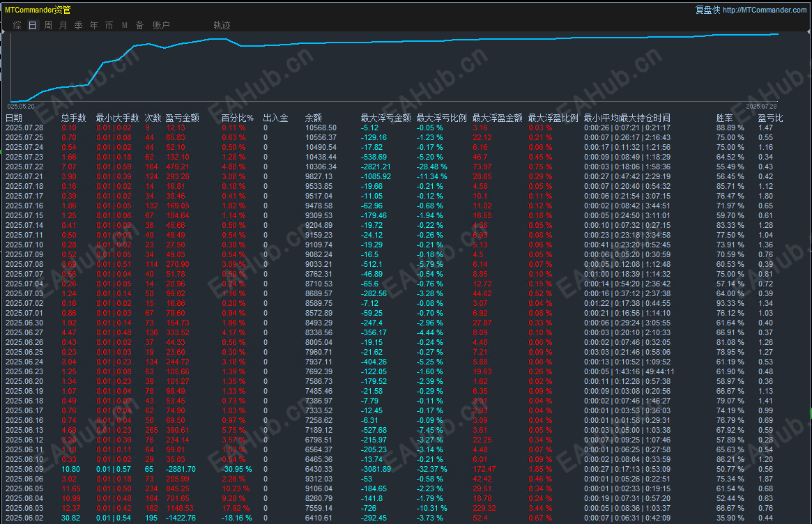812x524 pixels.
Task: Sort by the 总手数 column header
Action: click(x=74, y=118)
